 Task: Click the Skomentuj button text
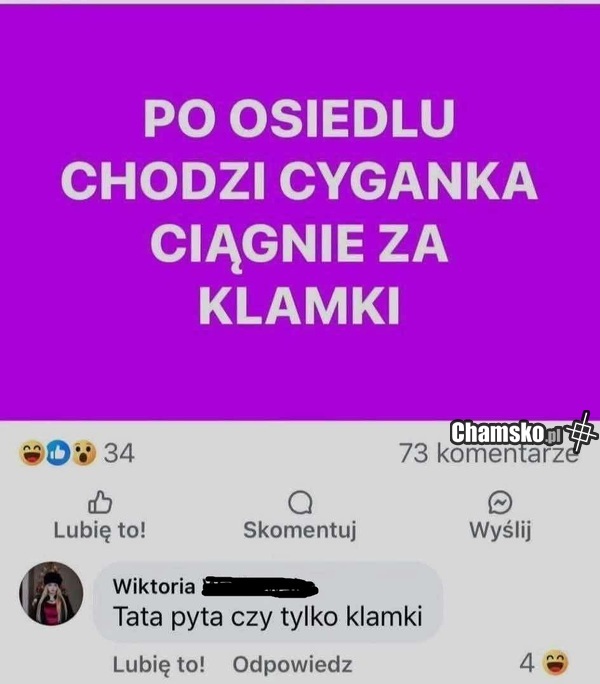[x=300, y=530]
